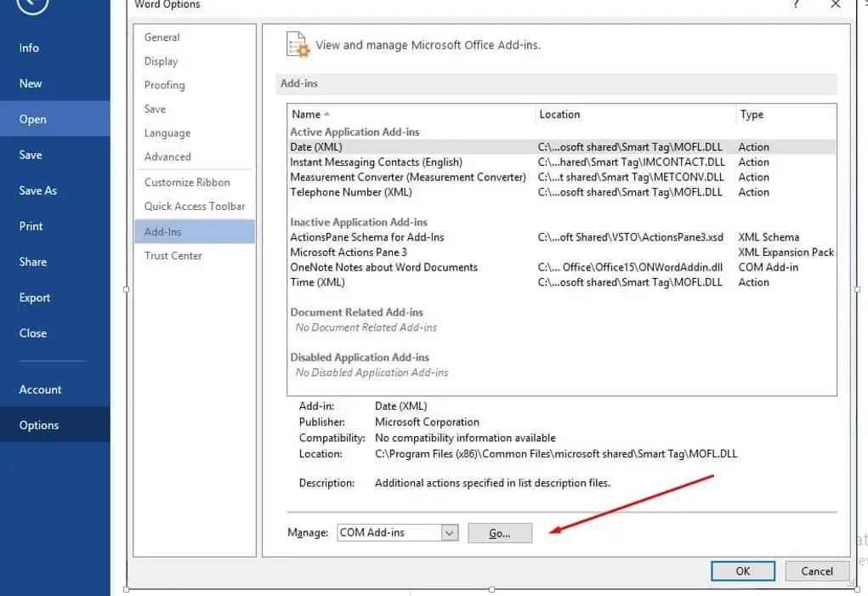The height and width of the screenshot is (596, 868).
Task: Choose New in the backstage menu
Action: click(x=54, y=83)
